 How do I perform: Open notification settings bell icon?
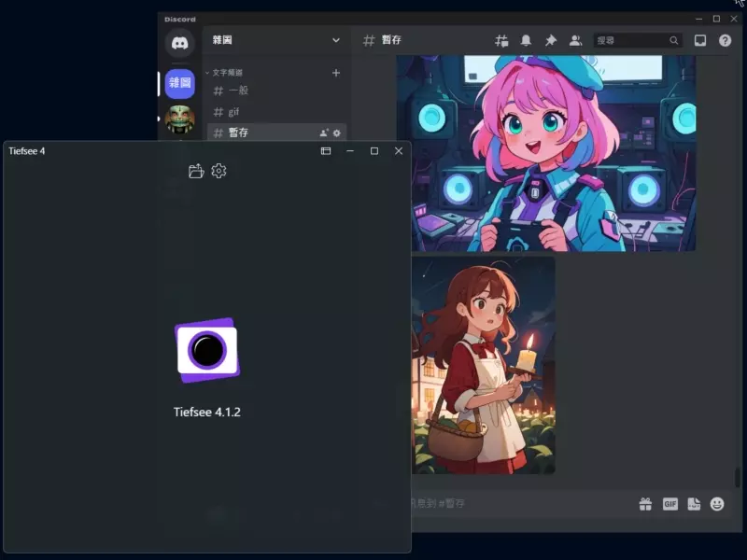tap(526, 40)
